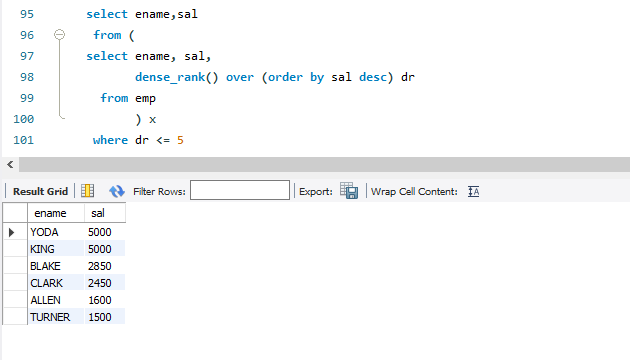The width and height of the screenshot is (630, 360).
Task: Click the result grid form editor icon
Action: tap(87, 191)
